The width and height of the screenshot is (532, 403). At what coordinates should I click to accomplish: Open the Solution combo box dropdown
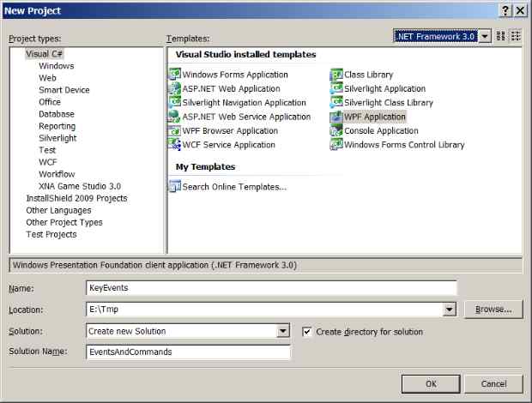(282, 331)
